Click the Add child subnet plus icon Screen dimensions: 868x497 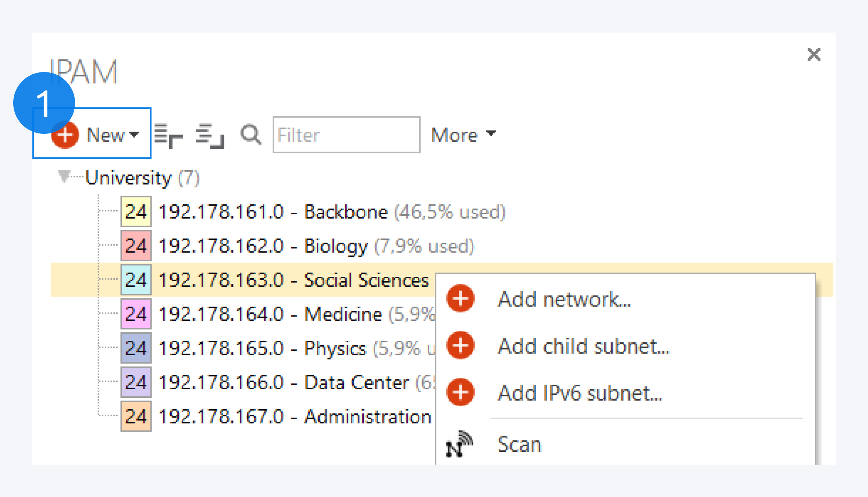(x=460, y=346)
